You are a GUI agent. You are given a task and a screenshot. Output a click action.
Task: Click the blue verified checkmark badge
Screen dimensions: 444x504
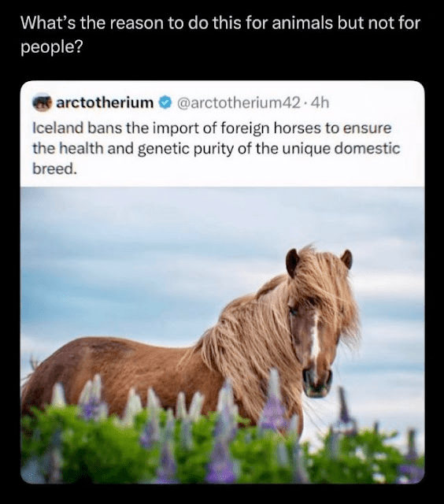click(165, 102)
